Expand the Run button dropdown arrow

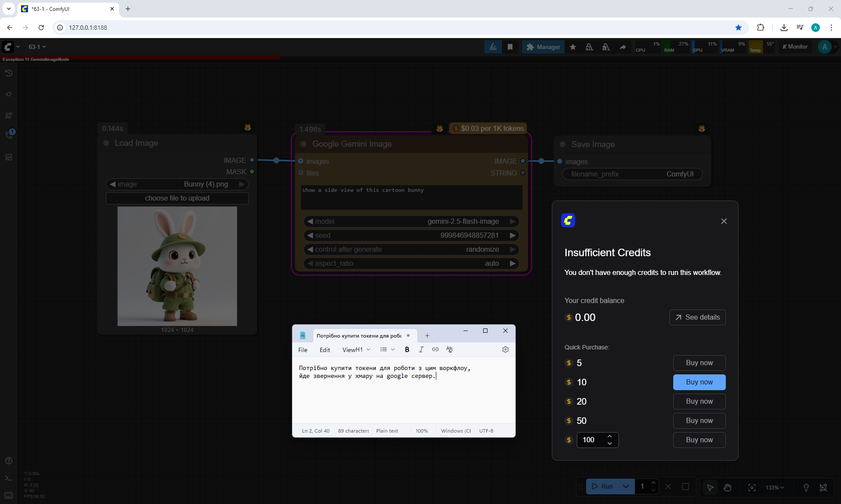626,486
